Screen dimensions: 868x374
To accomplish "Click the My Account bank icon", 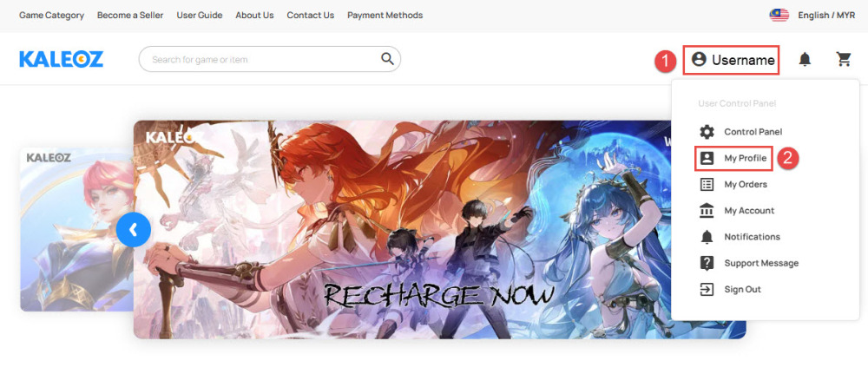I will (x=707, y=210).
